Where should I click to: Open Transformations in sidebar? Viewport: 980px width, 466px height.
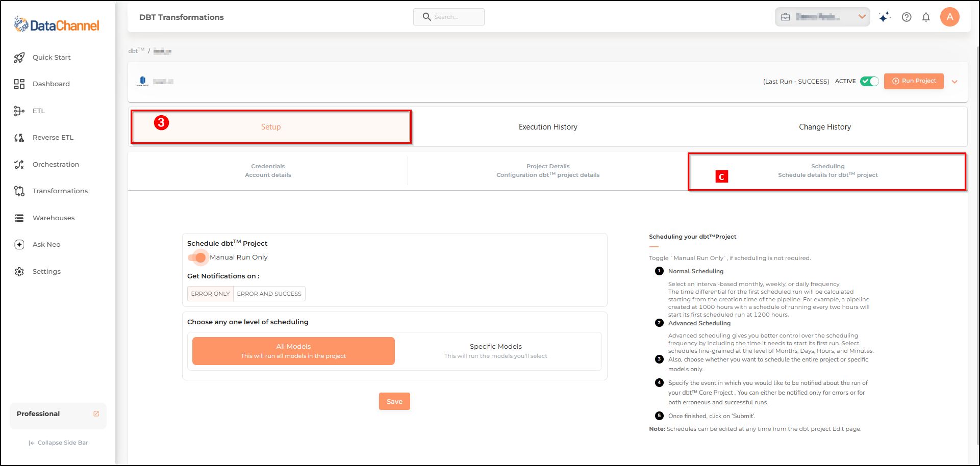tap(60, 191)
